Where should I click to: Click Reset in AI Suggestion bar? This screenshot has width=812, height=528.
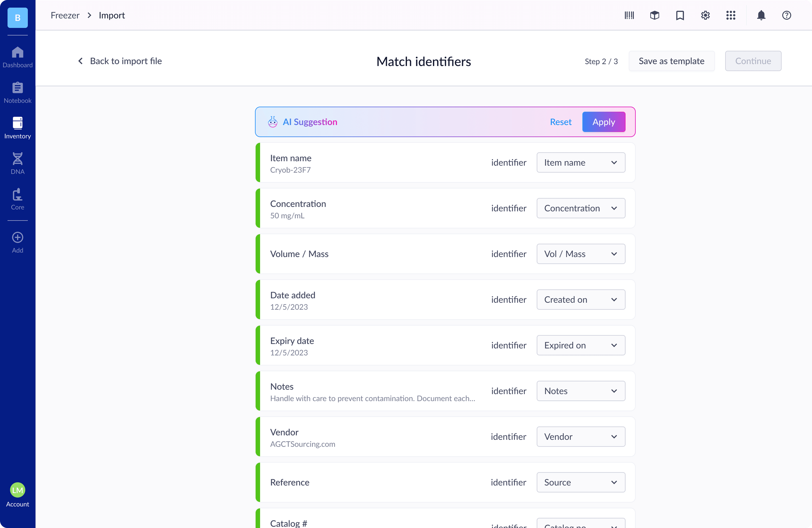(561, 122)
